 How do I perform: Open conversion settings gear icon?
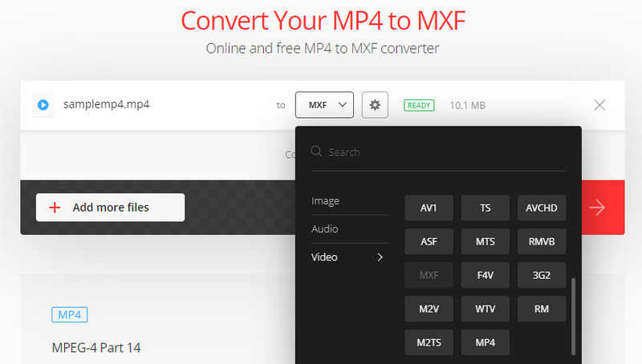tap(375, 104)
